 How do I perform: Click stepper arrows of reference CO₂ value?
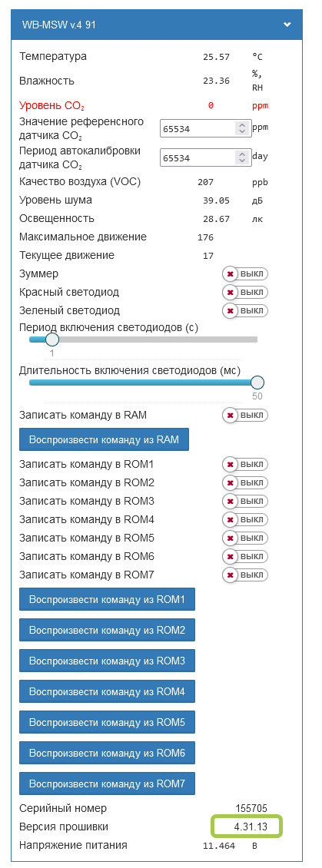[242, 128]
